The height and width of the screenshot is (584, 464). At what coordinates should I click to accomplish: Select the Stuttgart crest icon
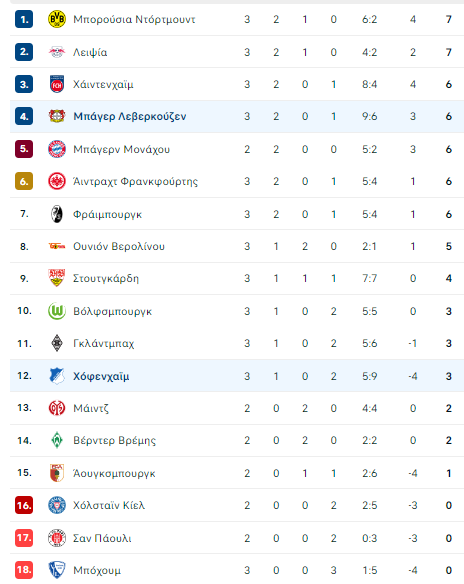pyautogui.click(x=57, y=278)
